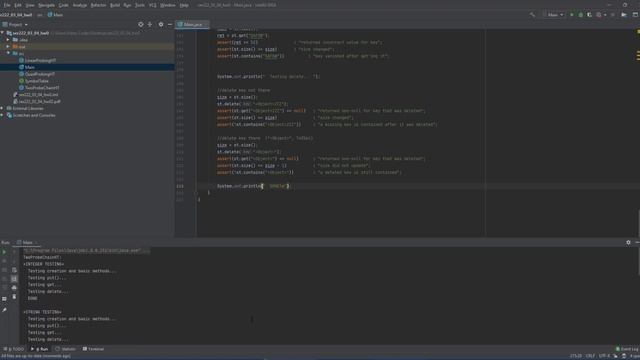The image size is (640, 360).
Task: Click the Profiler icon in toolbar
Action: click(x=599, y=15)
